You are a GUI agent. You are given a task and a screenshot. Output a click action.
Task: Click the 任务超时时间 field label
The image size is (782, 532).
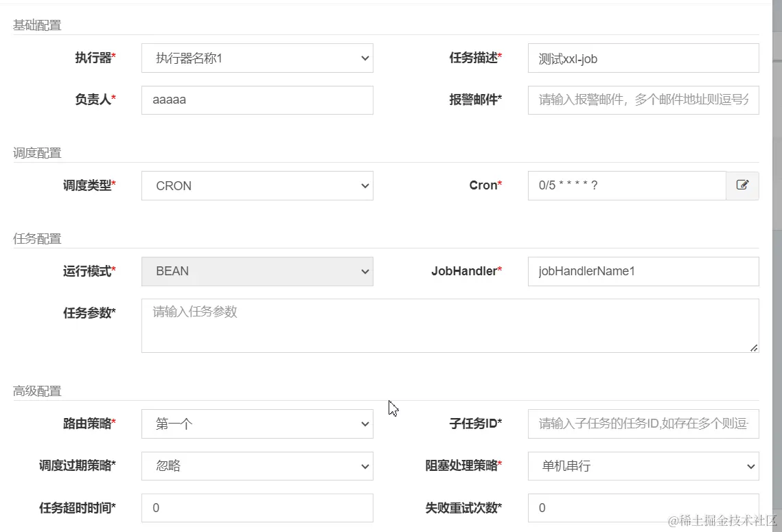pyautogui.click(x=78, y=507)
